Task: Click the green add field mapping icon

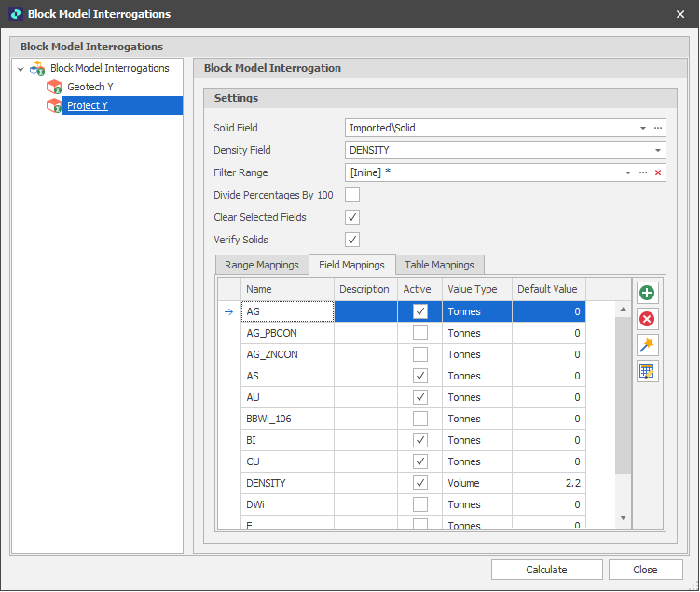Action: tap(647, 293)
